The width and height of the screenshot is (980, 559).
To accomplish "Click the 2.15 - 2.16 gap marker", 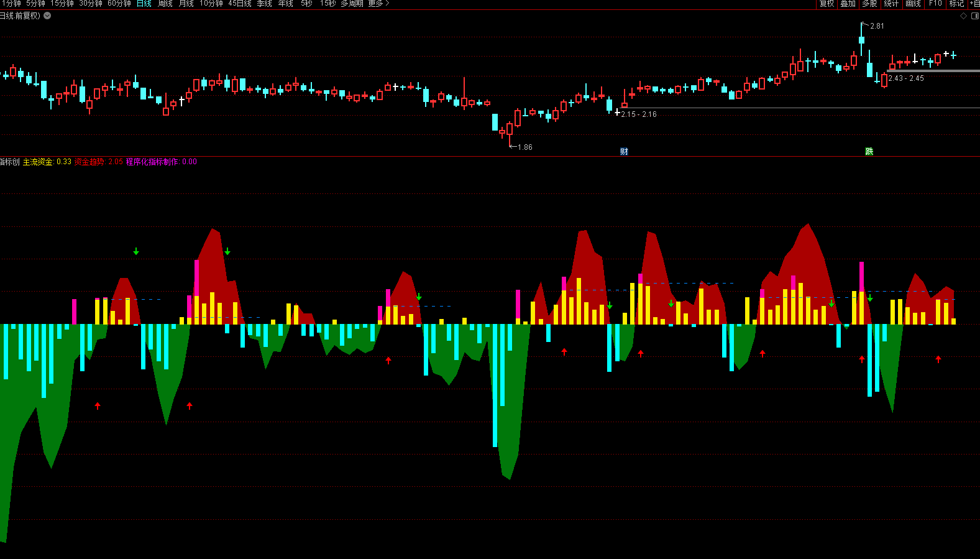I will pos(638,114).
